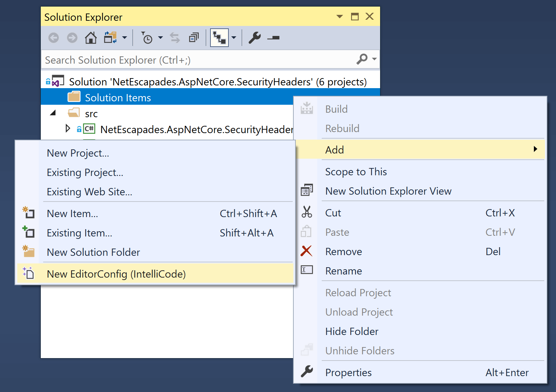The width and height of the screenshot is (556, 392).
Task: Click the Existing Item plus icon
Action: [28, 232]
